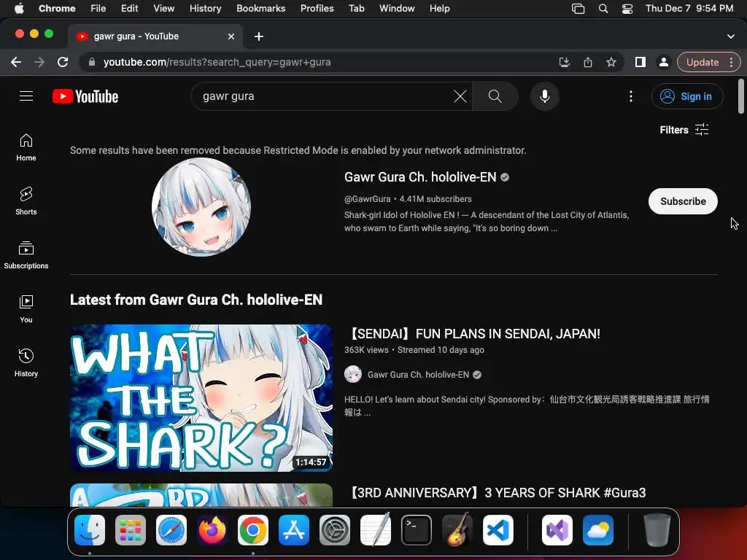
Task: Open Gawr Gura Ch. hololive-EN channel title
Action: [420, 177]
